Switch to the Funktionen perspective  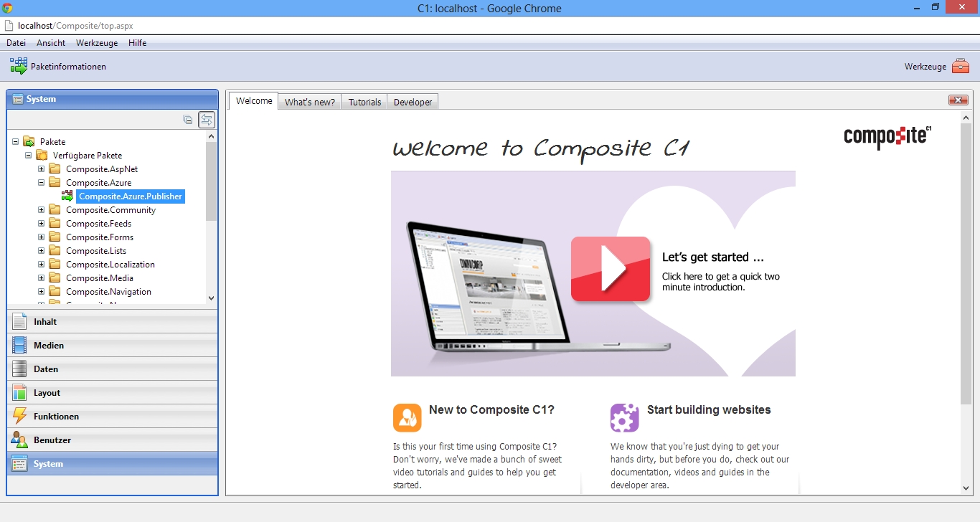pyautogui.click(x=56, y=417)
